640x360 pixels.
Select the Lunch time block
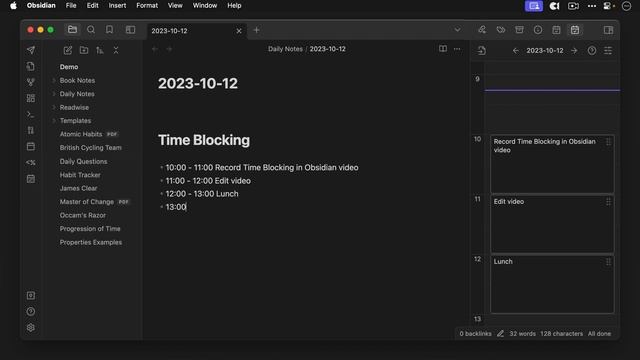point(552,284)
